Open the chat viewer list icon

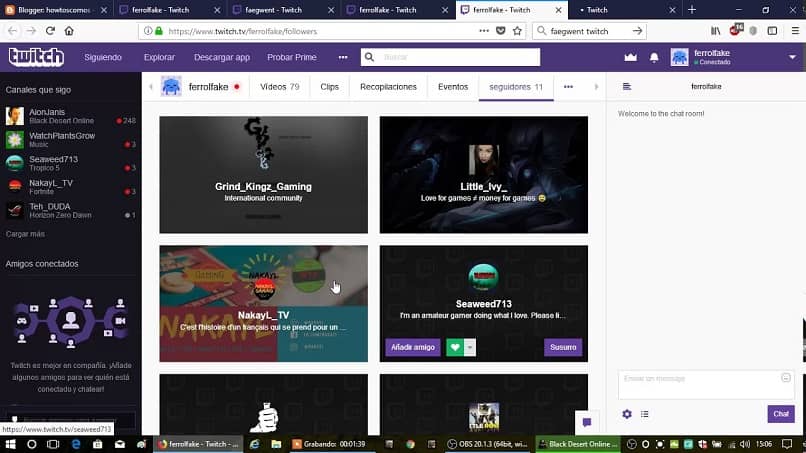pyautogui.click(x=645, y=414)
